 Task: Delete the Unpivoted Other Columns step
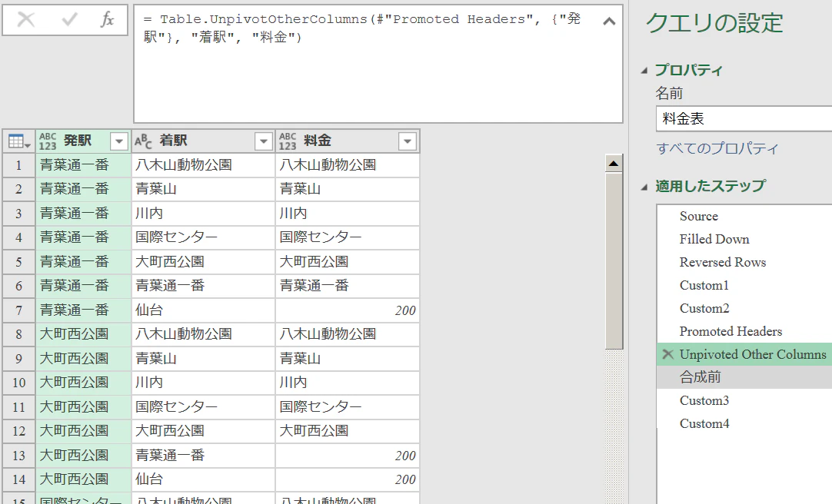tap(668, 354)
